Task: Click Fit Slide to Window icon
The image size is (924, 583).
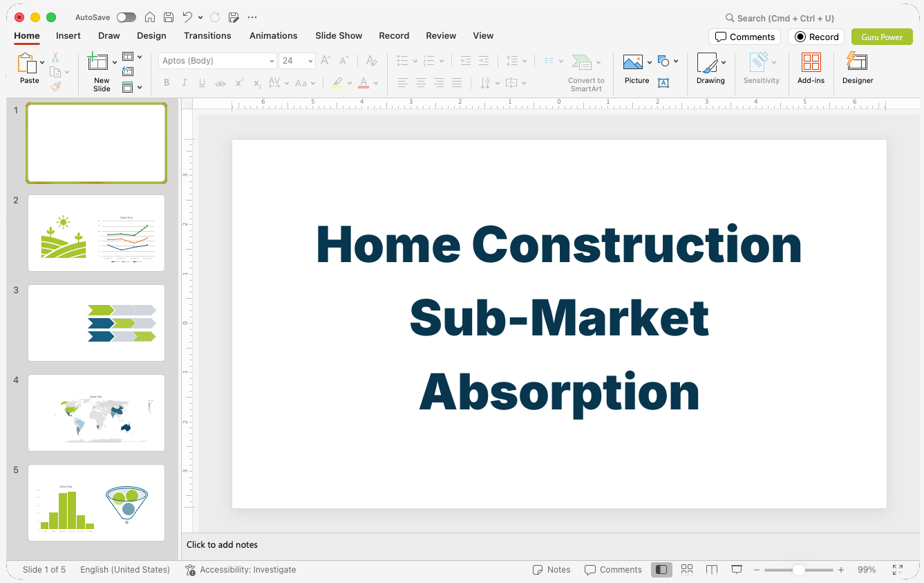Action: 898,570
